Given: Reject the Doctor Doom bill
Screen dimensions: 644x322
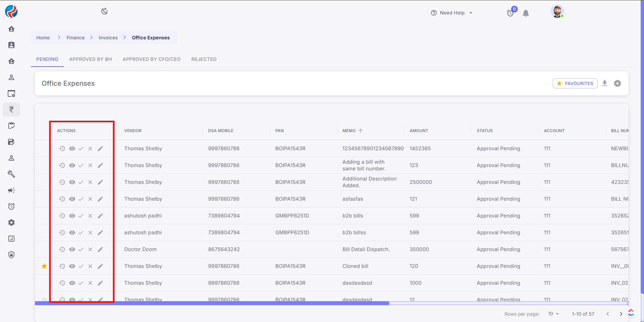Looking at the screenshot, I should 90,249.
